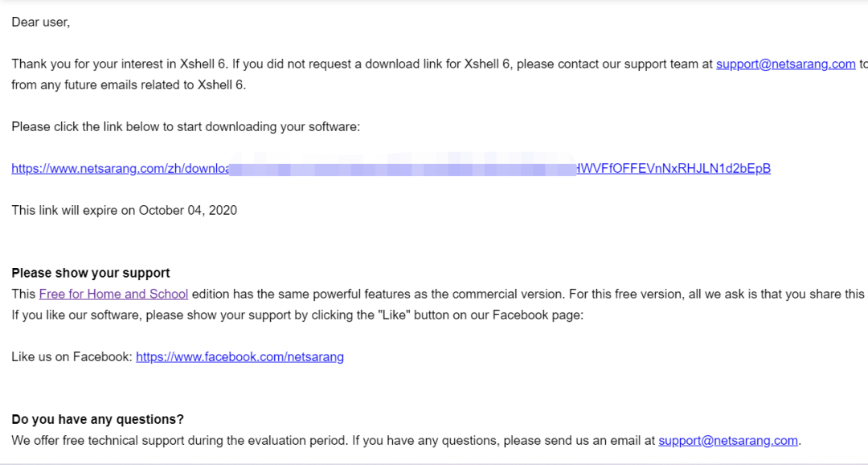The height and width of the screenshot is (465, 868).
Task: Click the link expiry date October 04, 2020
Action: [187, 211]
